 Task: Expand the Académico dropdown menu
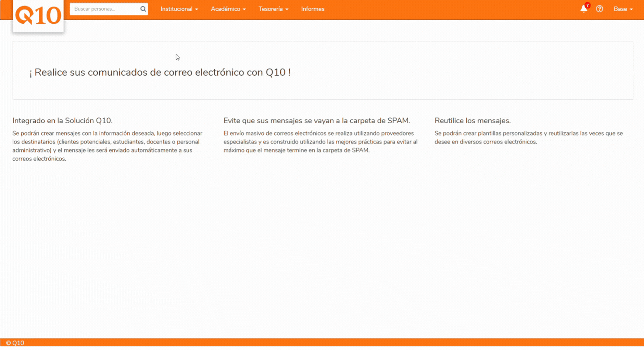(228, 9)
